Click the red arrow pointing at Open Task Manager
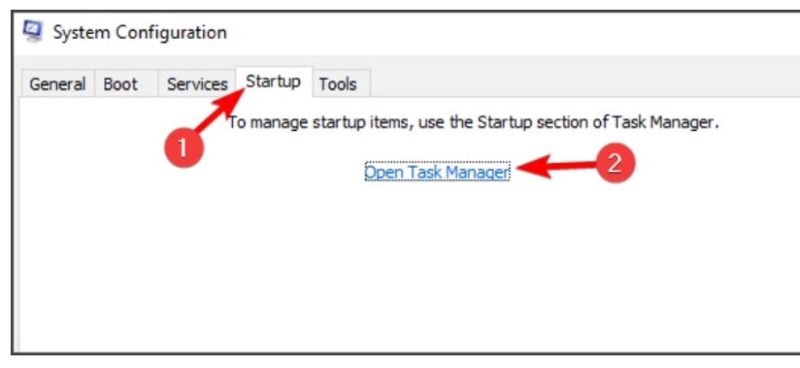This screenshot has width=800, height=368. click(x=556, y=166)
